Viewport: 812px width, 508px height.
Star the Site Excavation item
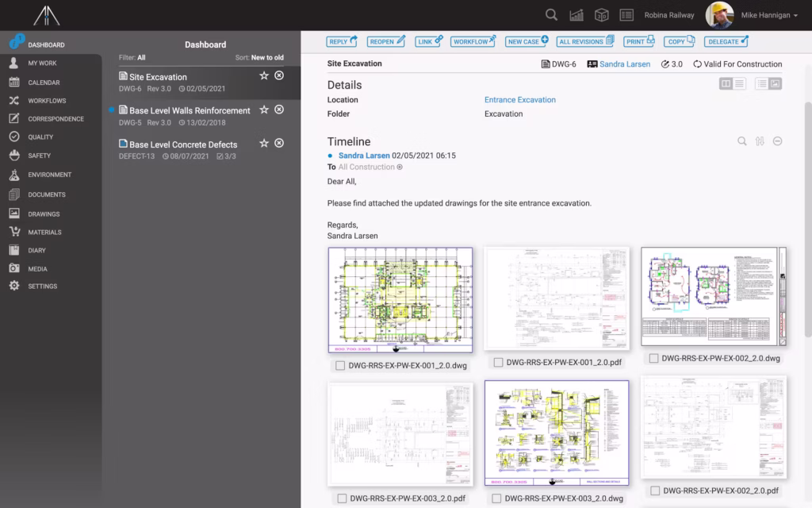pyautogui.click(x=263, y=75)
